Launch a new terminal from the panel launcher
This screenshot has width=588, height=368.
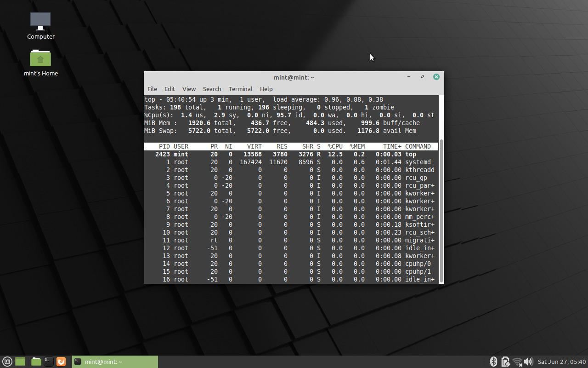(x=48, y=362)
